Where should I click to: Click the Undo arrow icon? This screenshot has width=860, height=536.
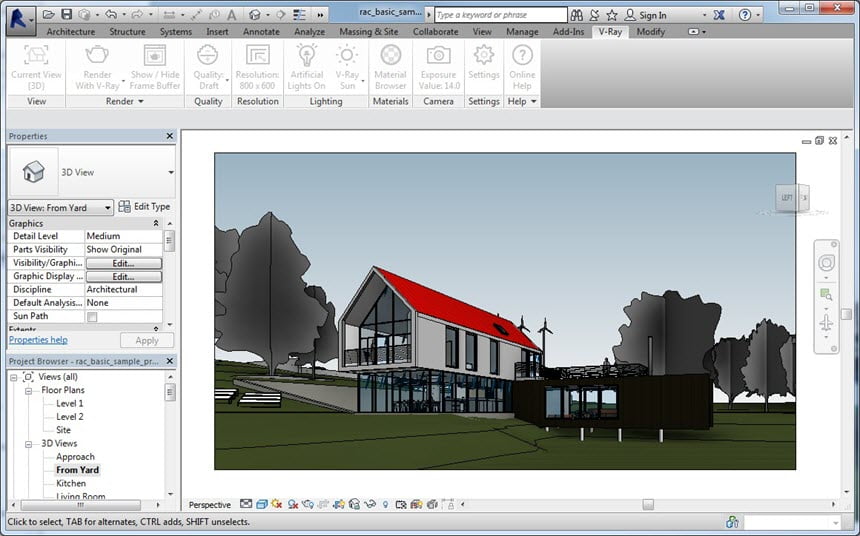point(111,15)
